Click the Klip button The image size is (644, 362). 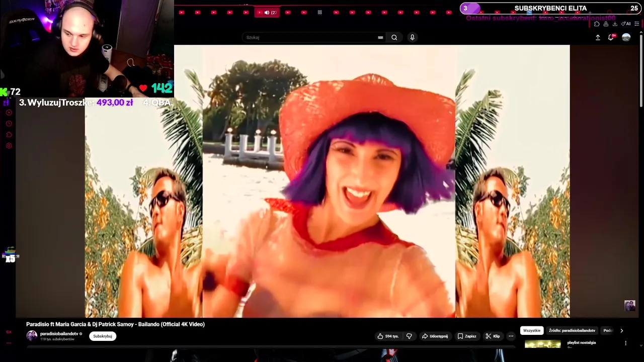pyautogui.click(x=493, y=336)
